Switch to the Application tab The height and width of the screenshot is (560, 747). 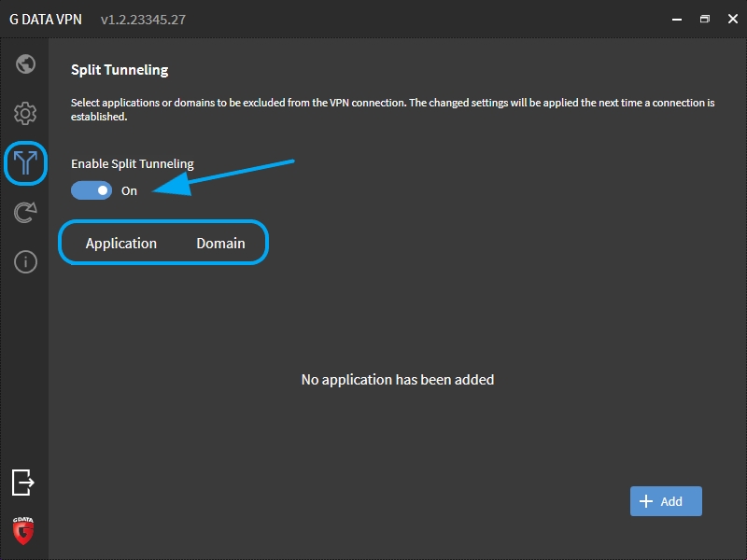click(121, 244)
